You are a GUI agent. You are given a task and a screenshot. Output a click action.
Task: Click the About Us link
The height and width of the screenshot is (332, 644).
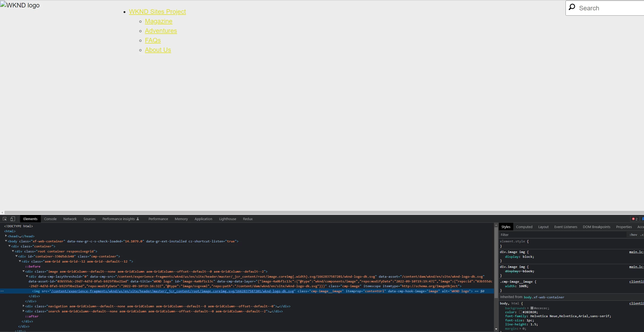coord(158,50)
